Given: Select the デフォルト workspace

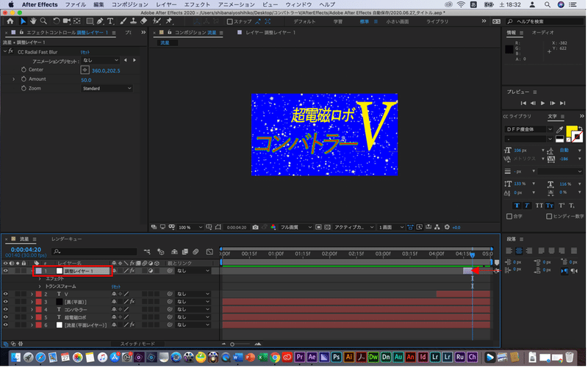Looking at the screenshot, I should pyautogui.click(x=304, y=22).
